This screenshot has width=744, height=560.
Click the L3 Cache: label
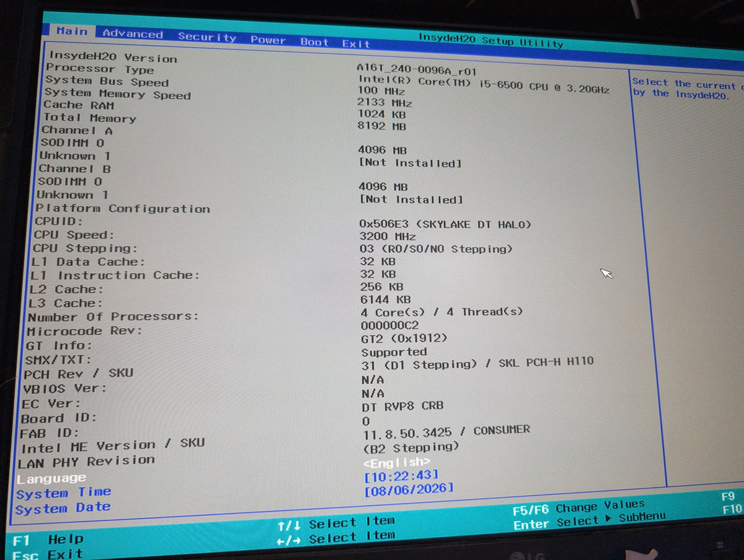click(65, 303)
